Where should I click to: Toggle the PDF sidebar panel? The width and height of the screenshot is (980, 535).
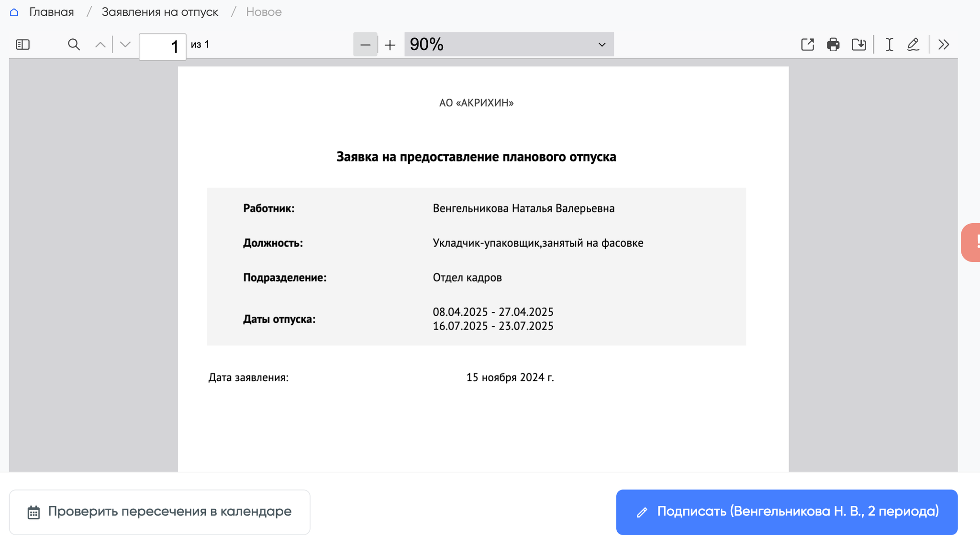pos(22,45)
